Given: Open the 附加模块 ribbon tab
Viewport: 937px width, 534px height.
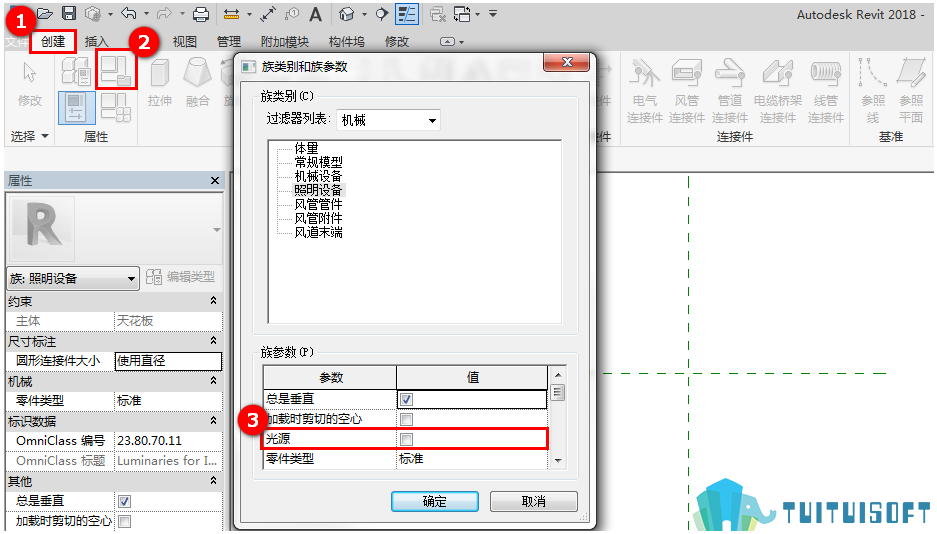Looking at the screenshot, I should pyautogui.click(x=284, y=41).
